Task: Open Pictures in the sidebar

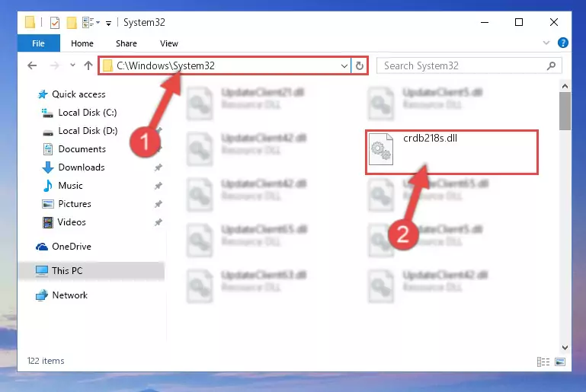Action: pyautogui.click(x=75, y=204)
